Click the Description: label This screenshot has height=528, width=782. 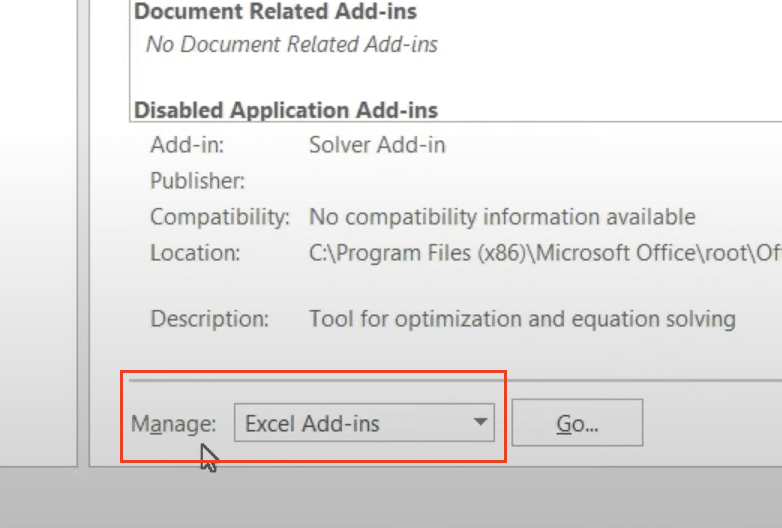tap(209, 319)
